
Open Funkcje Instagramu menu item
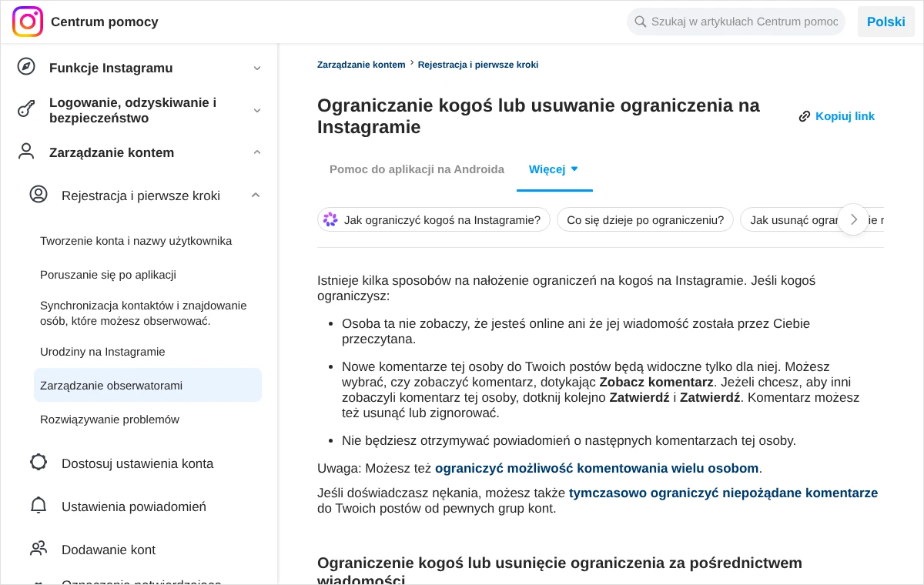point(111,68)
